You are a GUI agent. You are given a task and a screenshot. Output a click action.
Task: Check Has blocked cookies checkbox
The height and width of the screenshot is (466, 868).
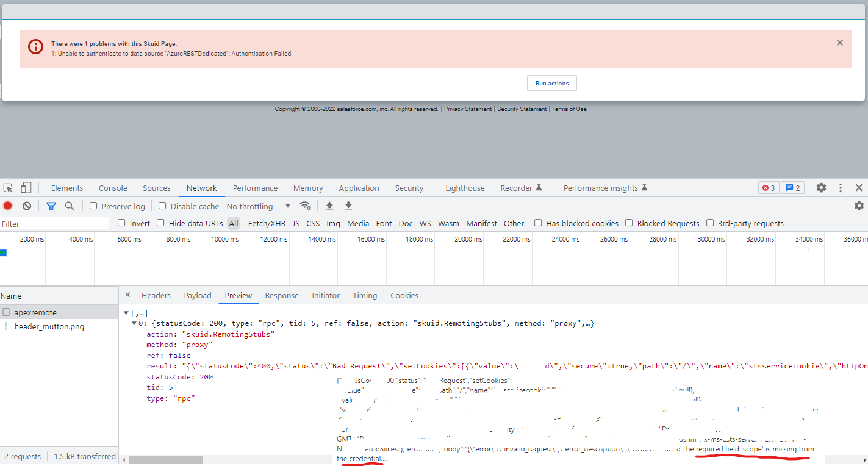538,223
